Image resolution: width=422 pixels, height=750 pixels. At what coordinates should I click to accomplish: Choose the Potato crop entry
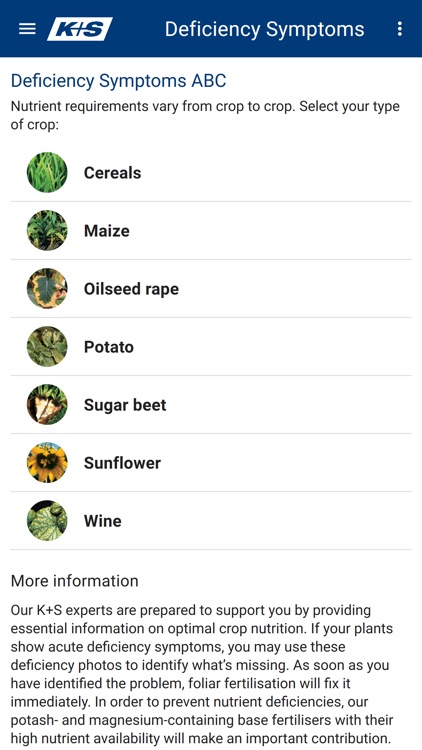click(x=211, y=346)
